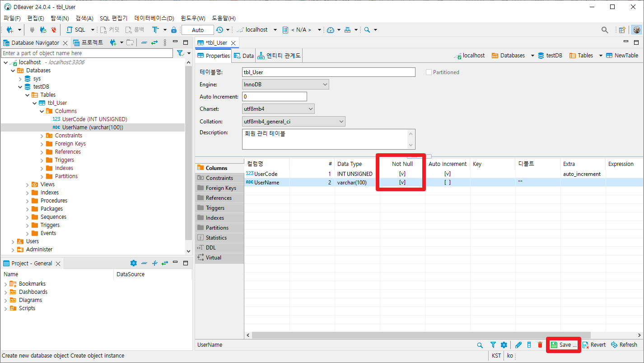Open the Foreign Keys side tab
644x363 pixels.
pos(219,188)
